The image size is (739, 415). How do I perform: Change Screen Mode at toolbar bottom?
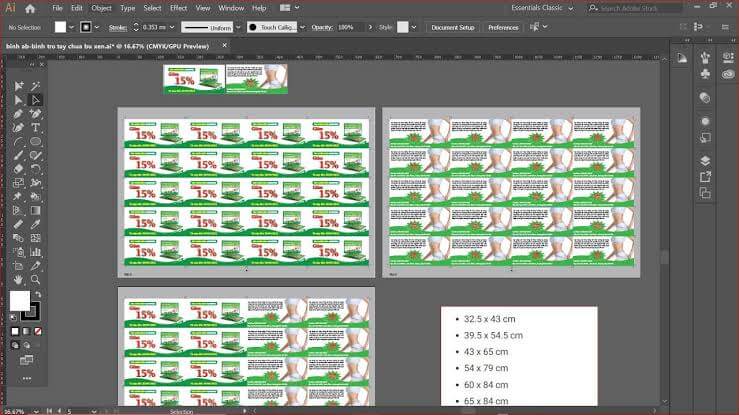26,360
